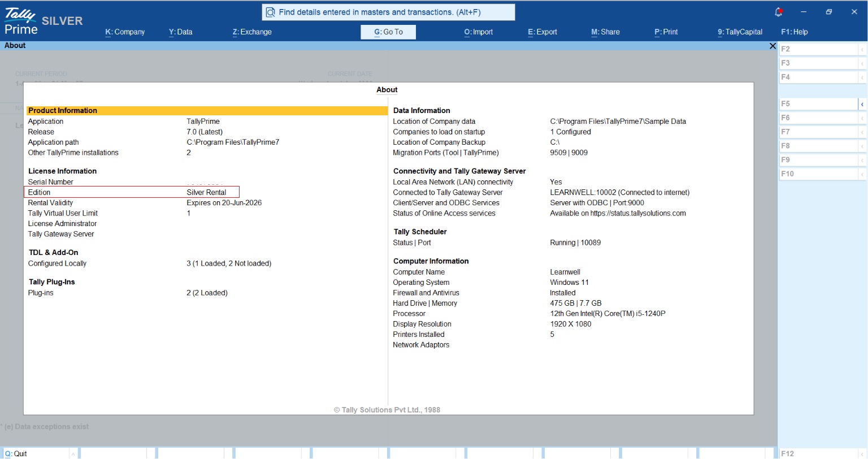Click the 'Network Adaptors' label
The width and height of the screenshot is (868, 459).
pos(421,345)
